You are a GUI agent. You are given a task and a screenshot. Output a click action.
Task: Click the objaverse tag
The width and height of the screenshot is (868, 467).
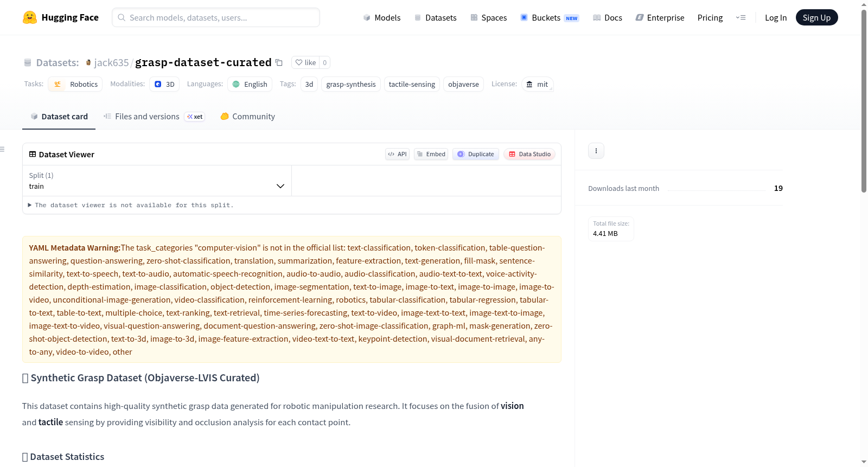(x=463, y=84)
